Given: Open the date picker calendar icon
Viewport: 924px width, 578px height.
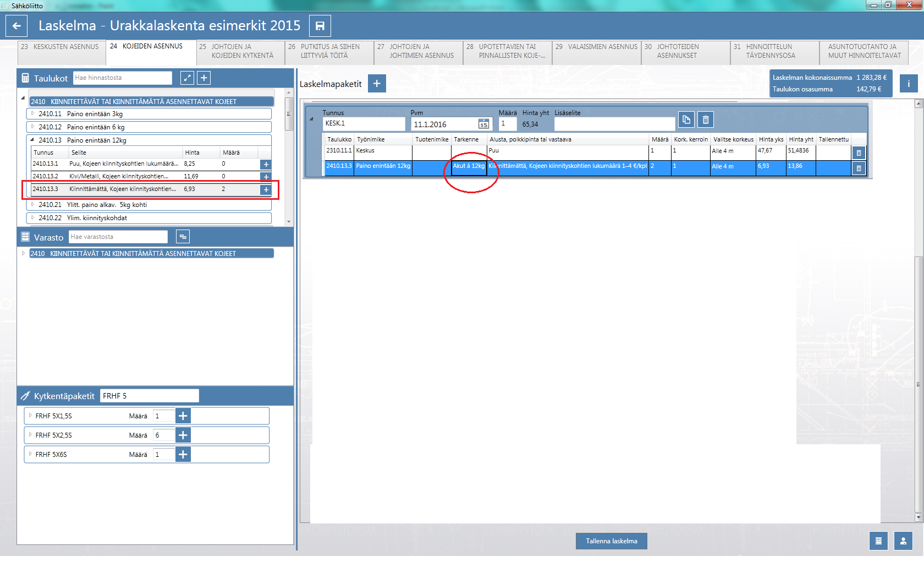Looking at the screenshot, I should point(483,124).
